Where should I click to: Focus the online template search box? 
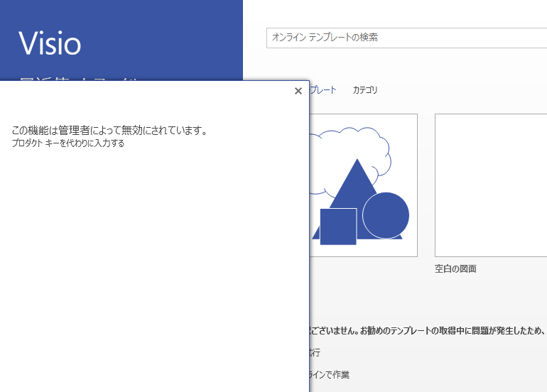click(x=406, y=38)
